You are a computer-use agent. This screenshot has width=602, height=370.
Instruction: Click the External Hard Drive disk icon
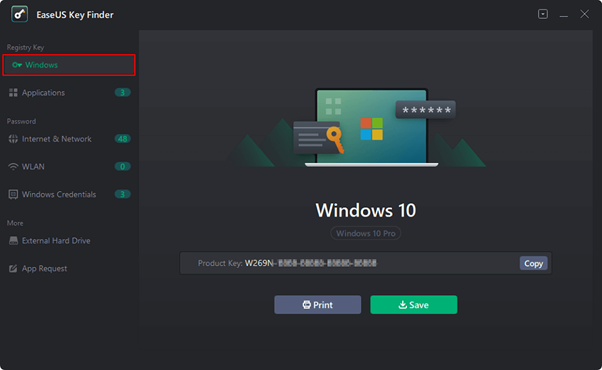pyautogui.click(x=13, y=241)
